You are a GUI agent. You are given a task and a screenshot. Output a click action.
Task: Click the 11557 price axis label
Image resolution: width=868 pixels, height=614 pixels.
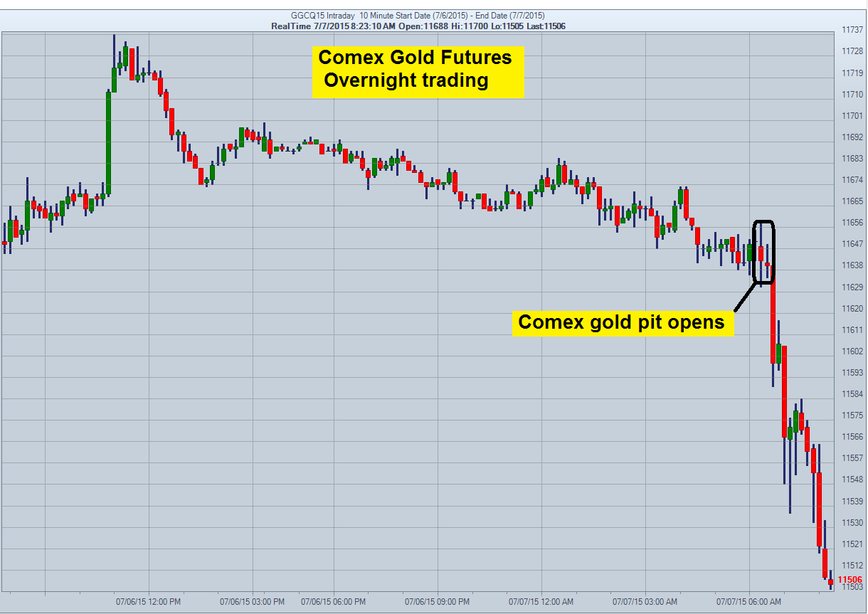(x=852, y=457)
